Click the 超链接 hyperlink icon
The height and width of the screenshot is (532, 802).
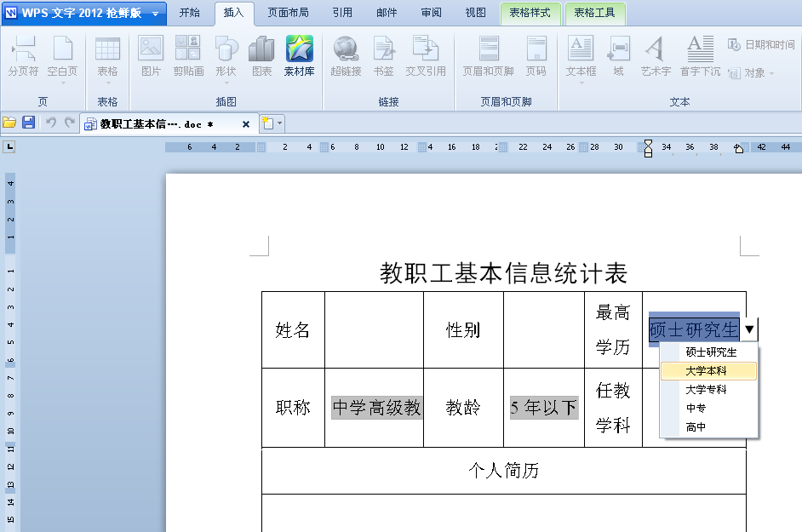tap(346, 55)
